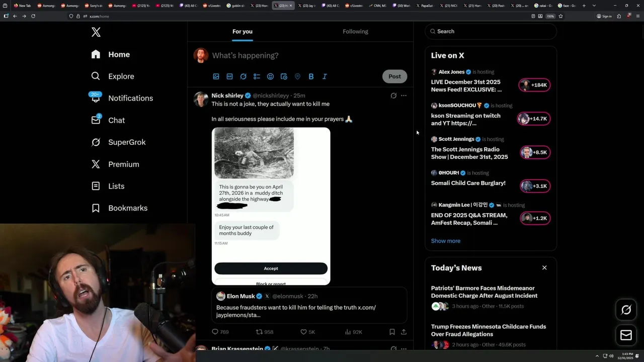Add a poll to post
The height and width of the screenshot is (362, 644).
(257, 76)
